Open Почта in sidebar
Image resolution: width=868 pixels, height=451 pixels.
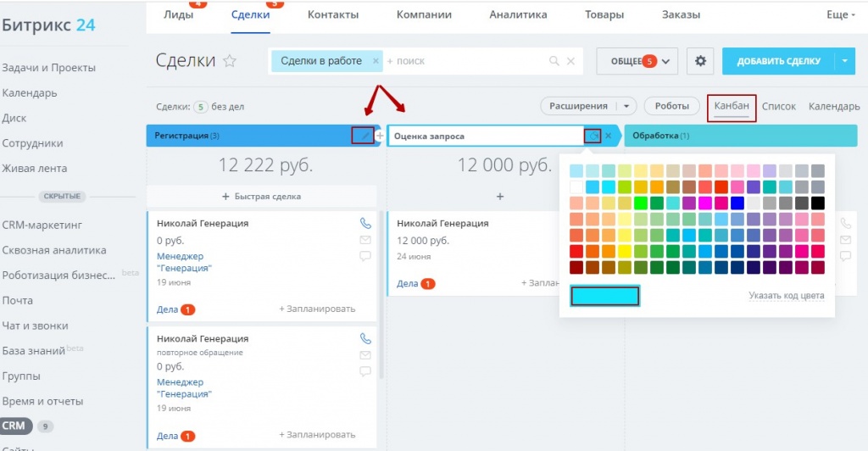point(17,300)
